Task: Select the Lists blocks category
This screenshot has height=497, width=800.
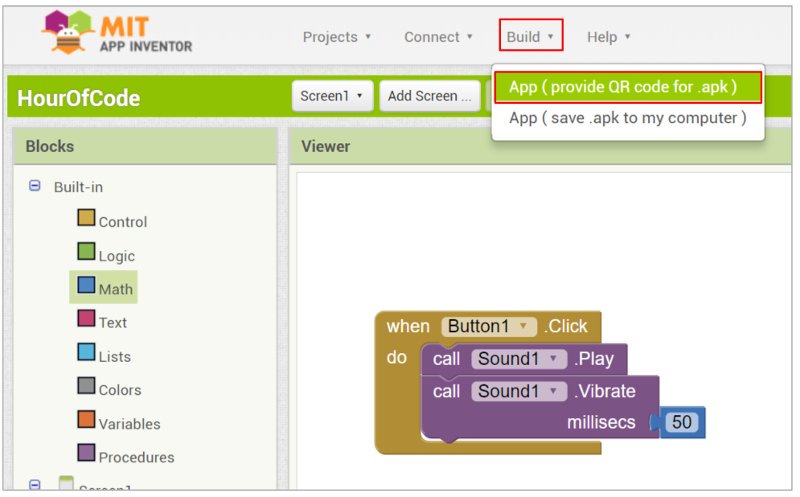Action: click(104, 355)
